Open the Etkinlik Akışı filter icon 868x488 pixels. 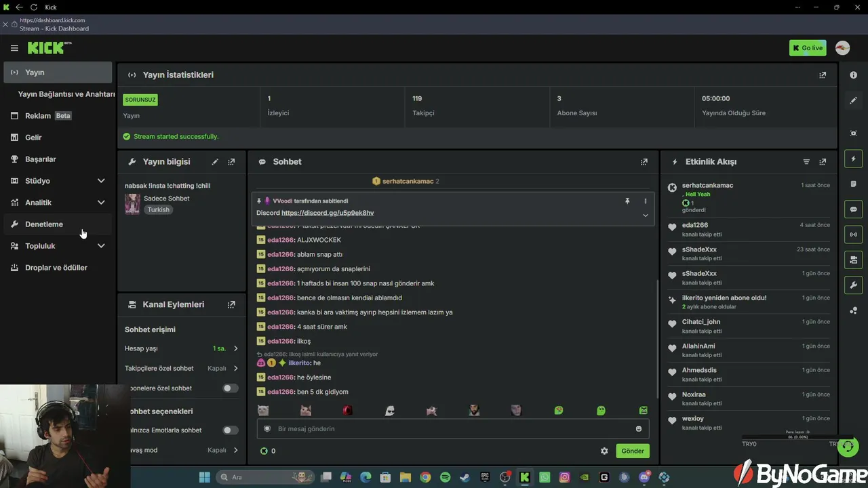tap(806, 162)
